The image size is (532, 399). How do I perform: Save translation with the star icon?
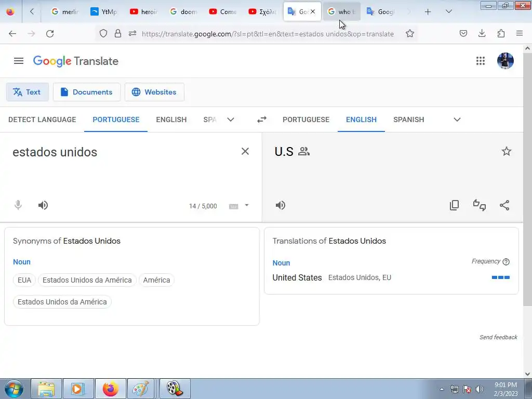coord(506,151)
